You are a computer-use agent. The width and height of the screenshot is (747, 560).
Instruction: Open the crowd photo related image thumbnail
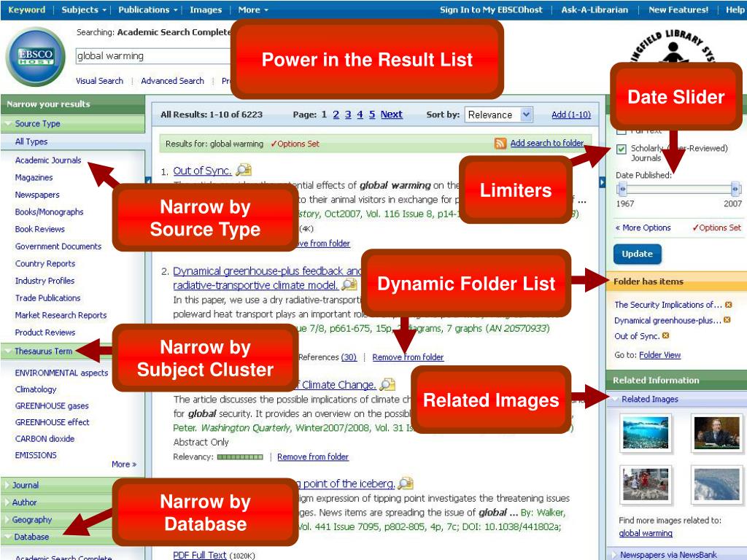pyautogui.click(x=646, y=485)
